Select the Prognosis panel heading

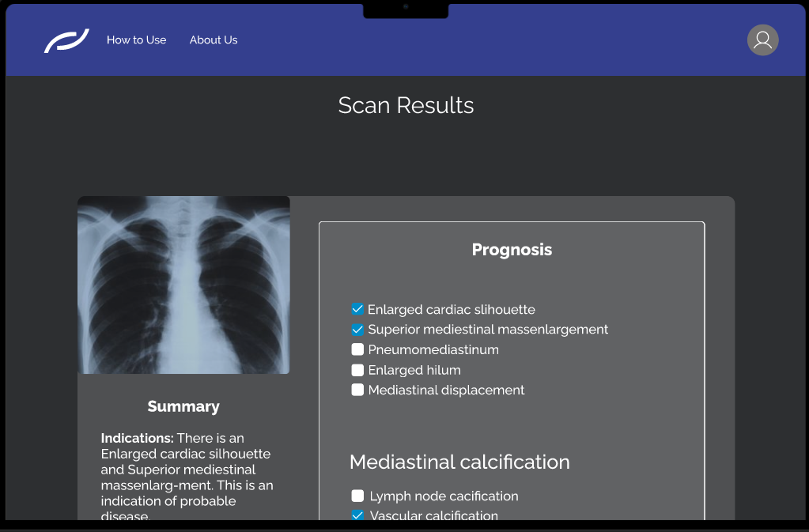[512, 249]
